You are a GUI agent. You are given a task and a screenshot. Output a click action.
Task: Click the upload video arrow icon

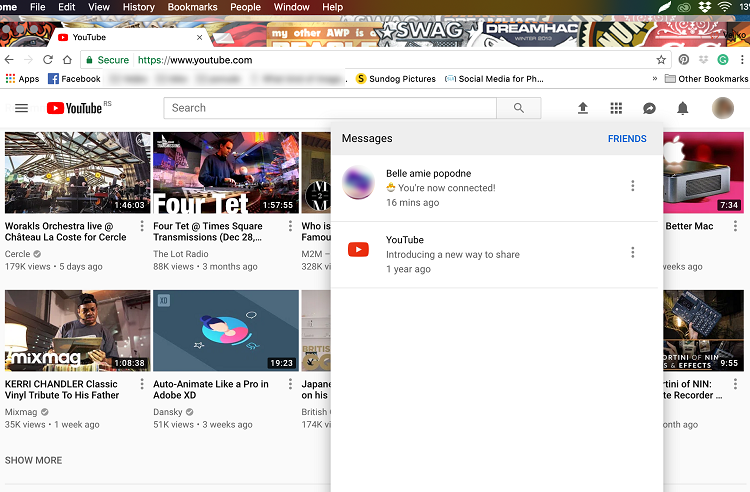click(x=583, y=108)
